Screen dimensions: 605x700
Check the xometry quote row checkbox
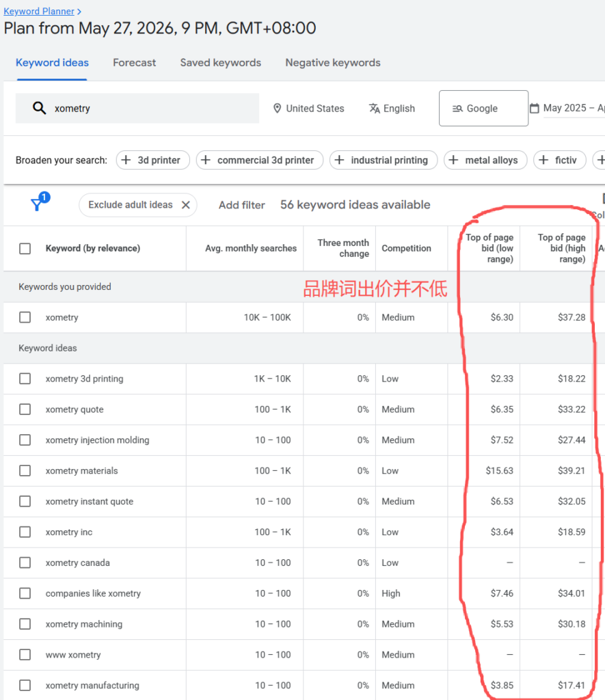pyautogui.click(x=25, y=409)
